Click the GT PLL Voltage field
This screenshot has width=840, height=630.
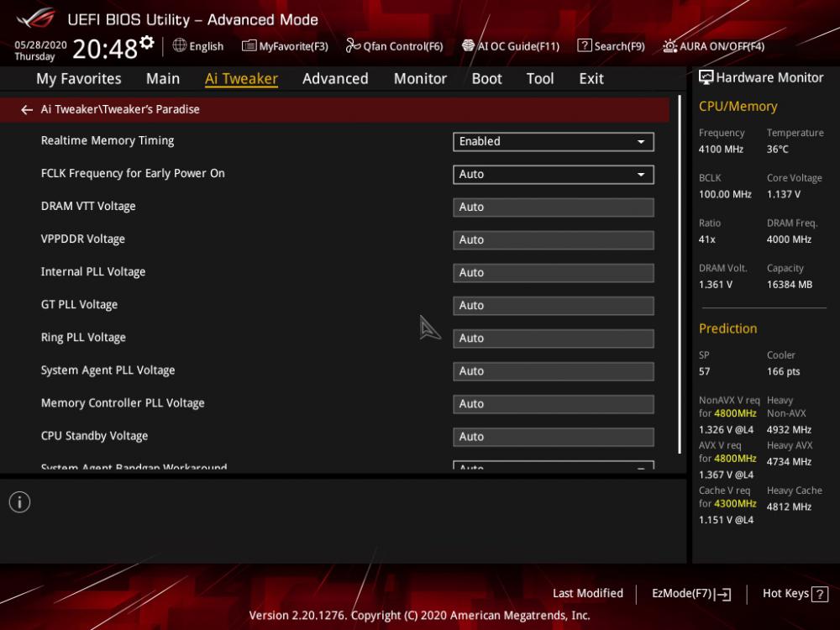(x=554, y=306)
